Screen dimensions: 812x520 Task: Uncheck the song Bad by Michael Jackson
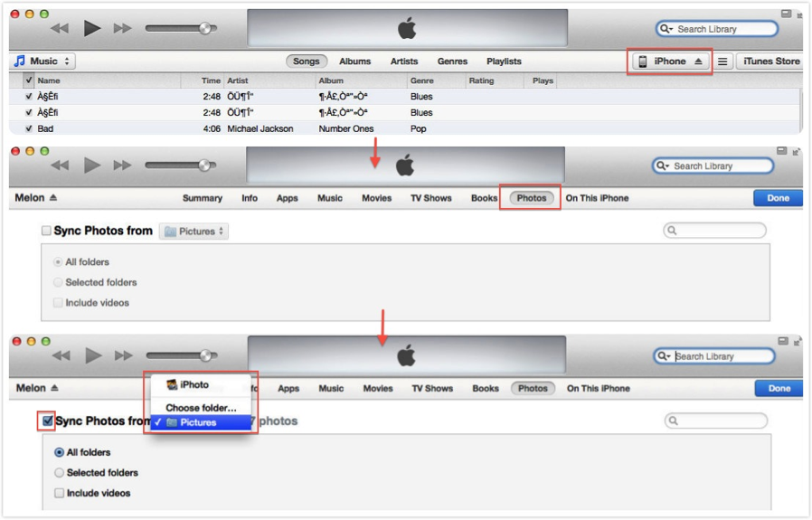click(29, 128)
